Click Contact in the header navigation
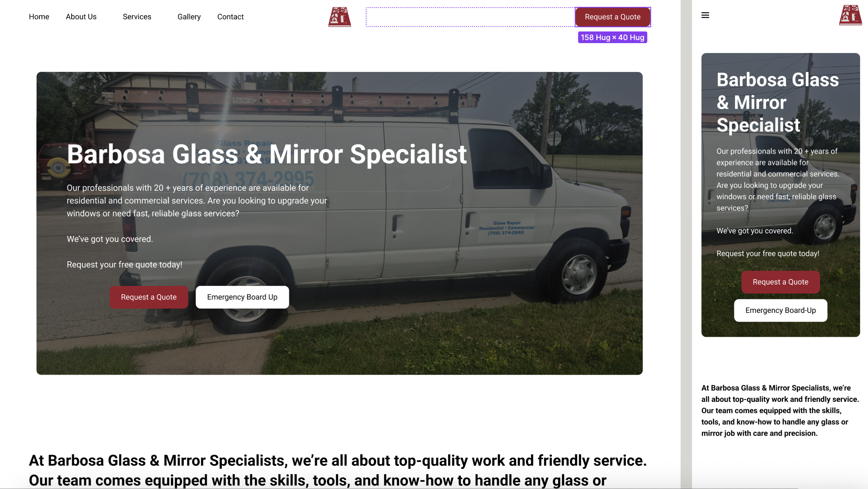The width and height of the screenshot is (868, 489). [x=230, y=17]
